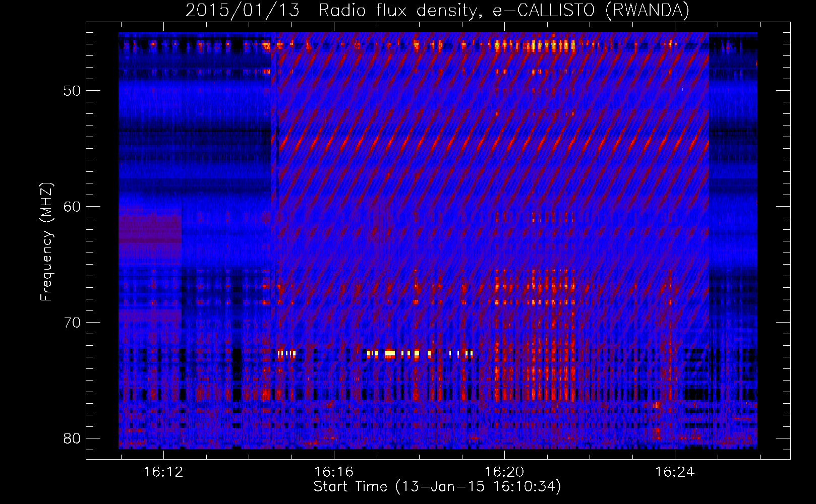This screenshot has height=504, width=816.
Task: Click the 'Frequency (MHZ)' y-axis label
Action: pos(46,242)
